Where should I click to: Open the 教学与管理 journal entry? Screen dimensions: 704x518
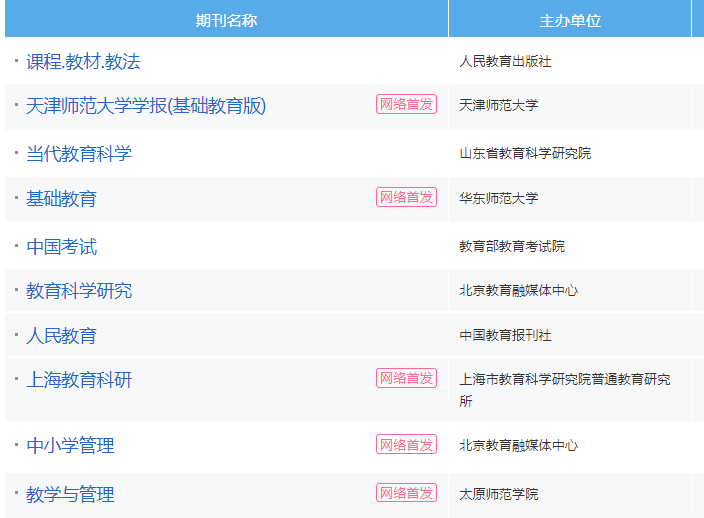[70, 495]
